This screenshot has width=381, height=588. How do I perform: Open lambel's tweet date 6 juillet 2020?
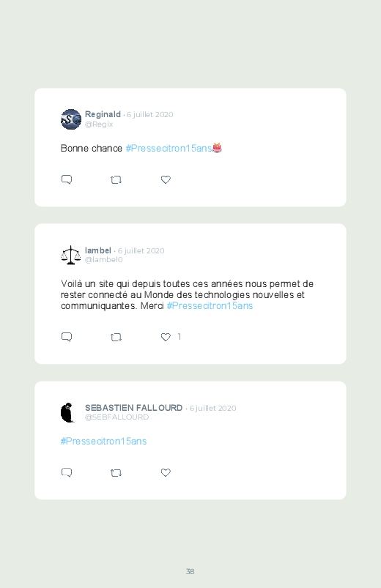[x=141, y=250]
